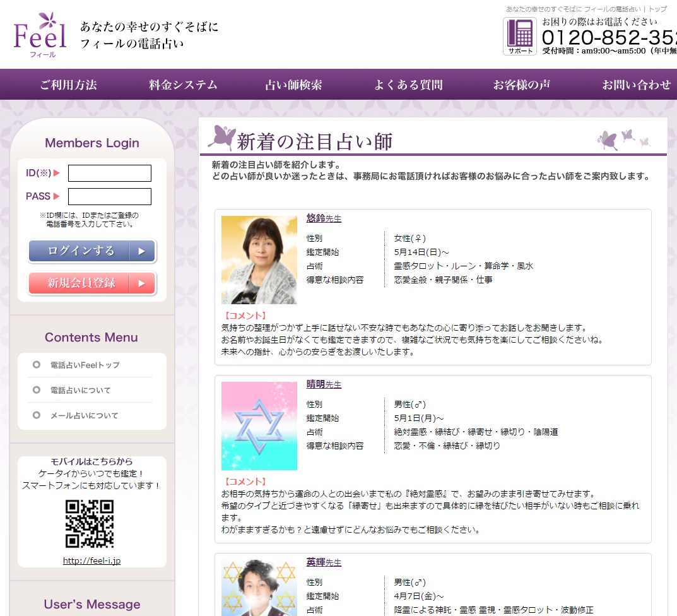
Task: Focus the ID input field
Action: [110, 173]
